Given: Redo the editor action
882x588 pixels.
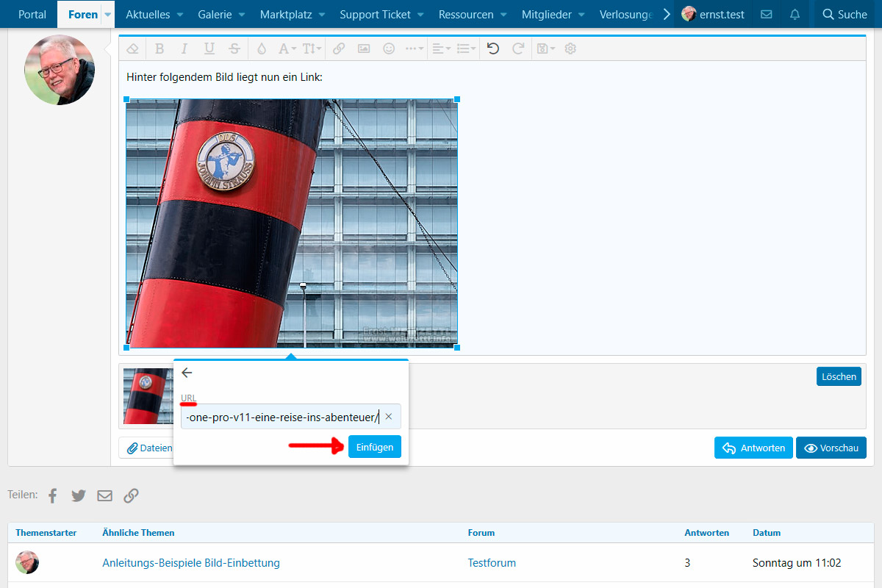Looking at the screenshot, I should pyautogui.click(x=518, y=49).
